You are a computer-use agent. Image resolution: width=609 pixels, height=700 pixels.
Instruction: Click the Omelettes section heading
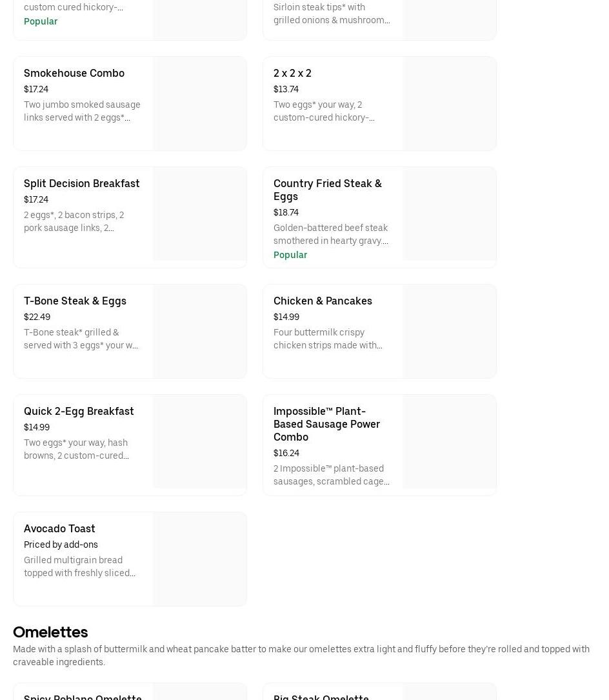click(x=50, y=632)
